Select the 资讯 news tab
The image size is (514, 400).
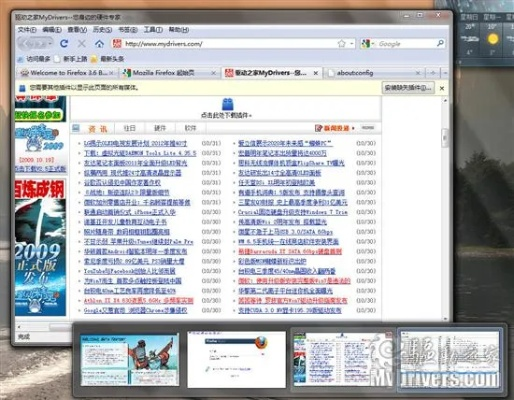click(x=98, y=128)
